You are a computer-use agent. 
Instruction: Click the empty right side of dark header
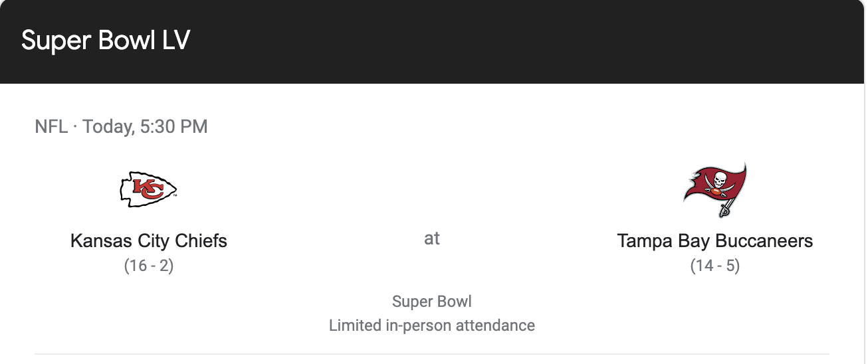pyautogui.click(x=598, y=41)
